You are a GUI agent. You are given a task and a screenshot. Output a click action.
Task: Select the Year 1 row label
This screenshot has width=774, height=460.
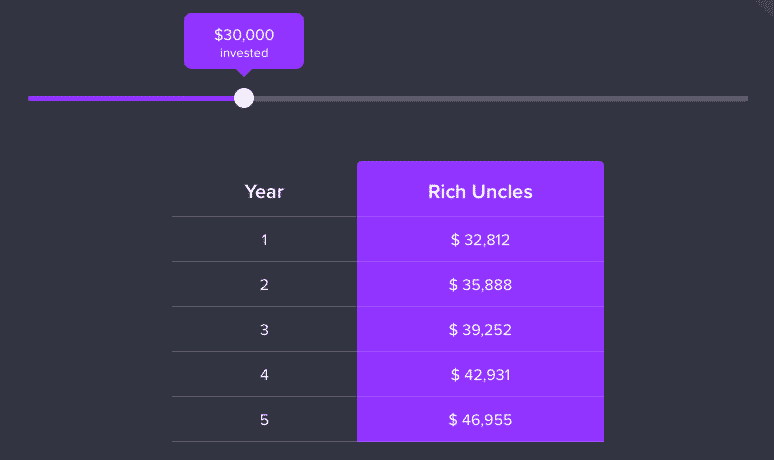point(264,240)
